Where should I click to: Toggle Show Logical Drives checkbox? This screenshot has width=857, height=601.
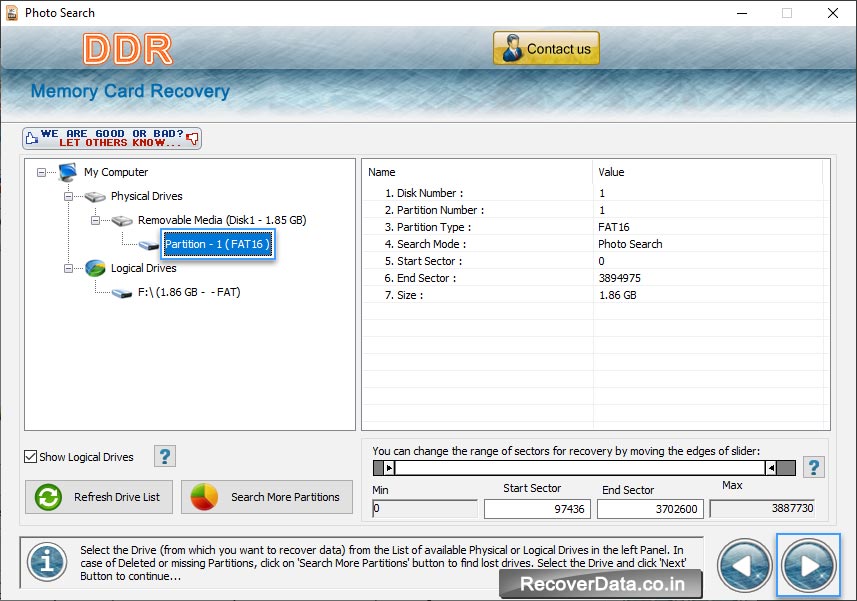point(31,457)
